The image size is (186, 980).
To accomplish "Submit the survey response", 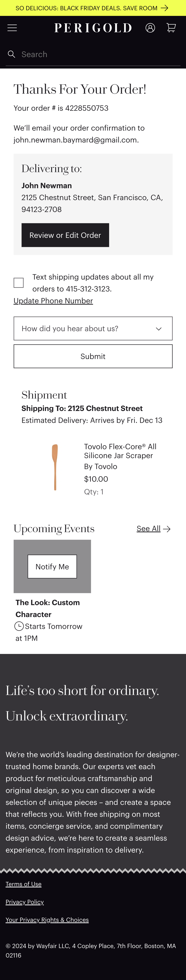I will [93, 356].
